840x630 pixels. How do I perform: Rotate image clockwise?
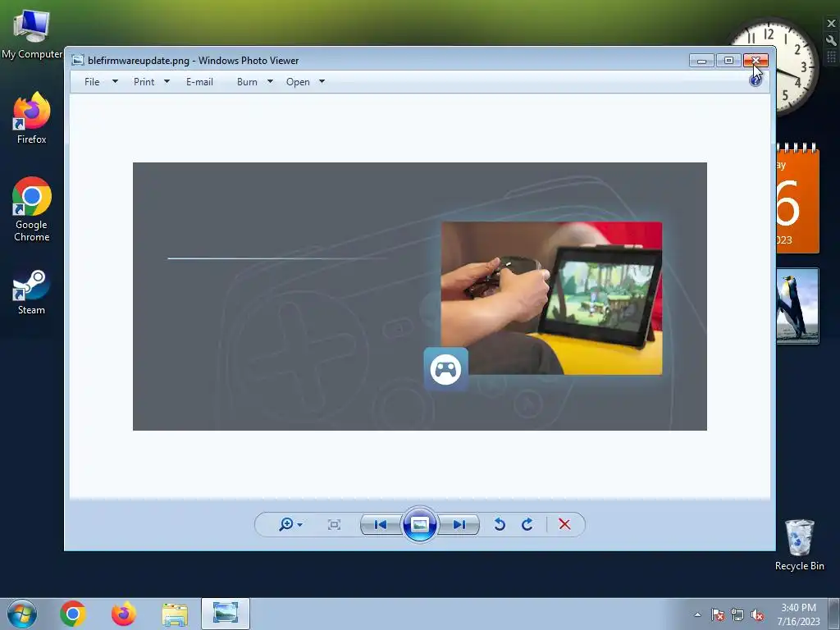pos(527,524)
